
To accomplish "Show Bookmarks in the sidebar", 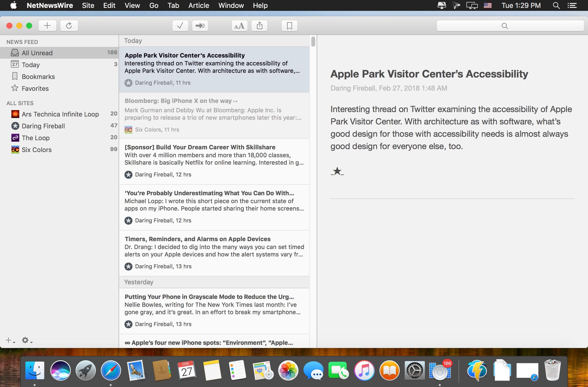I will tap(59, 77).
